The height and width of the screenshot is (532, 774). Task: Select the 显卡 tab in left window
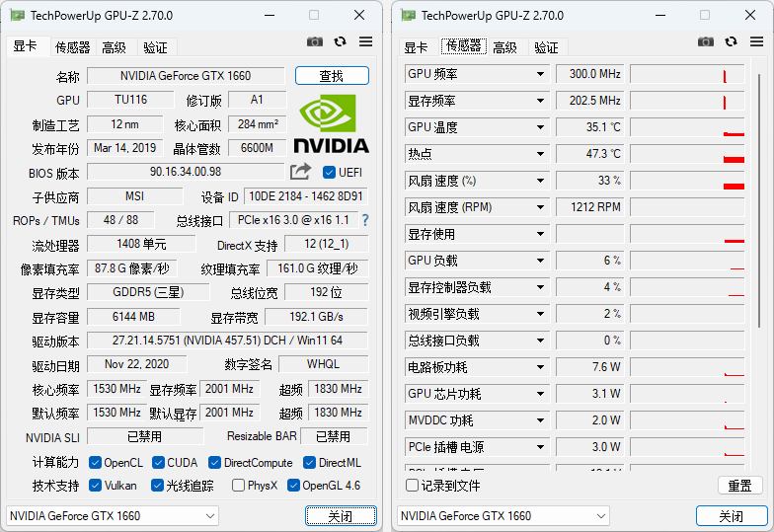pyautogui.click(x=26, y=46)
